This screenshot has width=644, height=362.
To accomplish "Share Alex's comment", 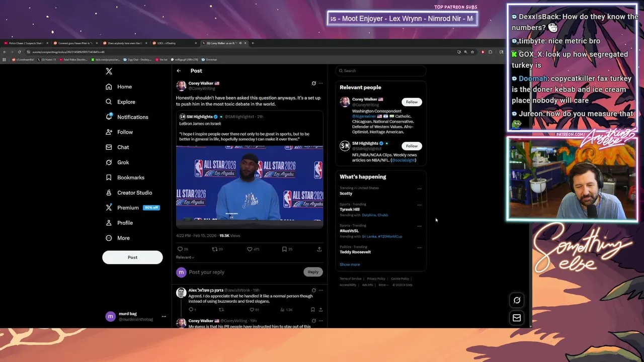I will click(320, 310).
